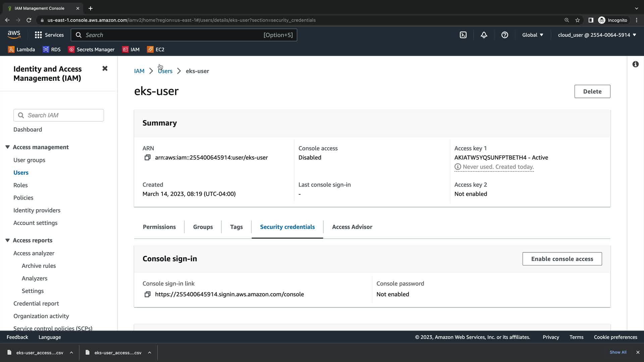
Task: Switch to the Permissions tab
Action: pyautogui.click(x=159, y=227)
